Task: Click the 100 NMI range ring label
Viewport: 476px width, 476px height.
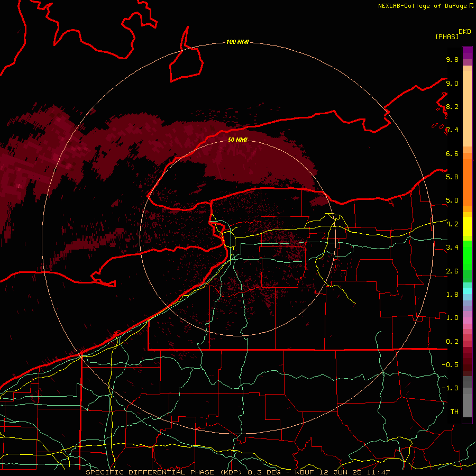Action: 237,42
